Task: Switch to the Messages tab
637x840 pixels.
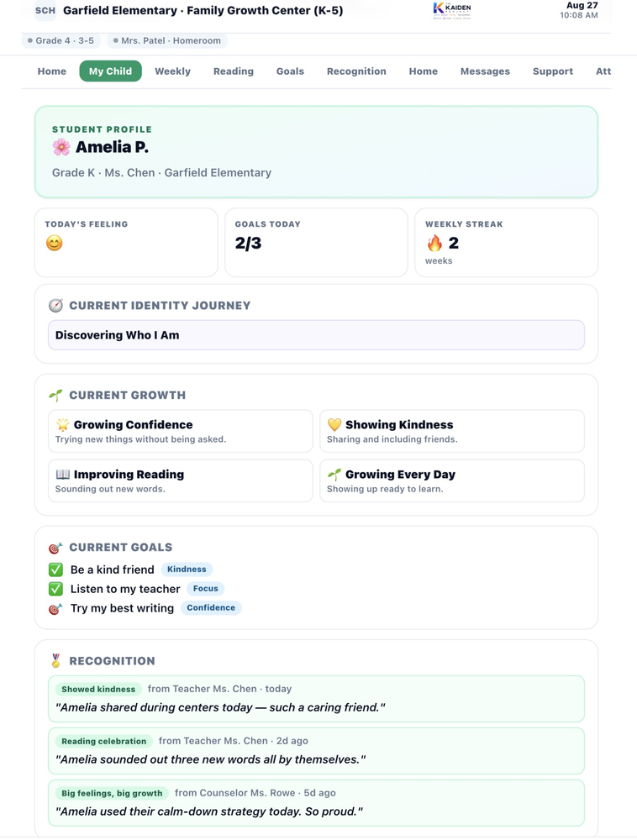Action: pos(485,71)
